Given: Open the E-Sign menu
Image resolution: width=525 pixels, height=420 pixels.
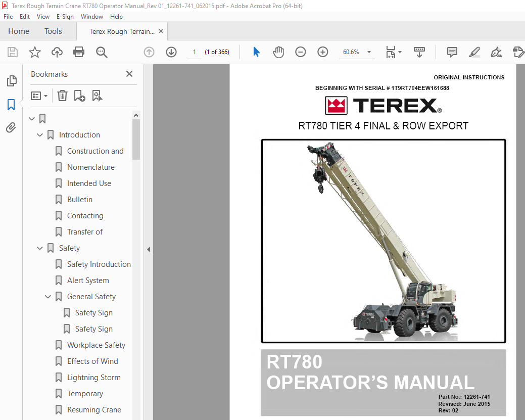Looking at the screenshot, I should pyautogui.click(x=65, y=16).
